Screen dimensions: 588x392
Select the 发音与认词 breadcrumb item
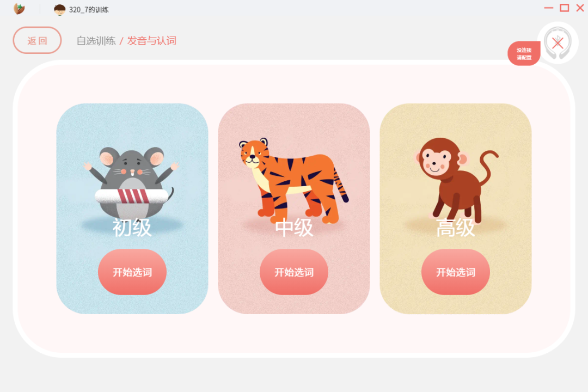151,40
